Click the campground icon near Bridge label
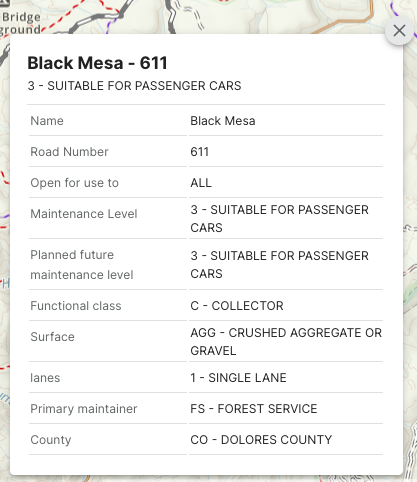The height and width of the screenshot is (482, 417). 6,3
